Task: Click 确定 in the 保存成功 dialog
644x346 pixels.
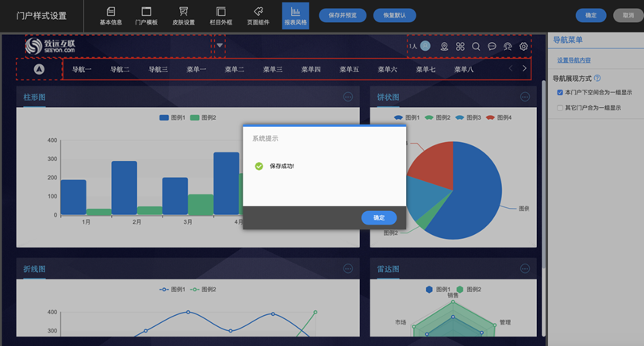Action: 378,217
